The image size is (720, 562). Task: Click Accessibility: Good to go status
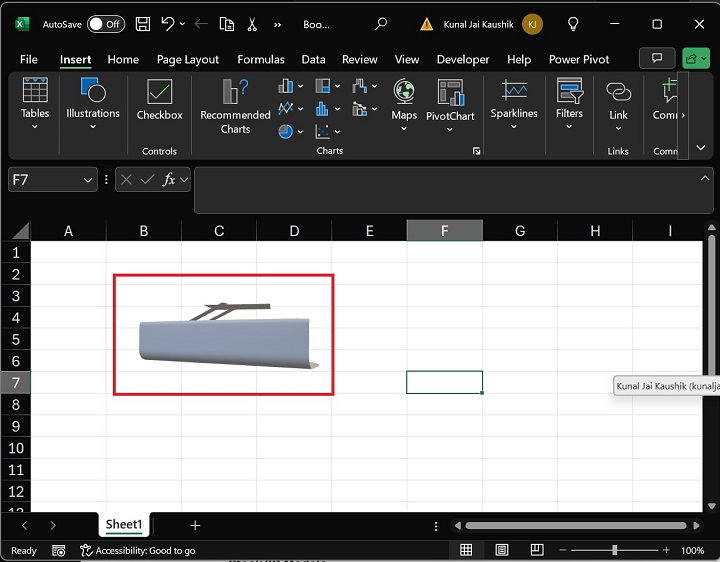tap(138, 550)
